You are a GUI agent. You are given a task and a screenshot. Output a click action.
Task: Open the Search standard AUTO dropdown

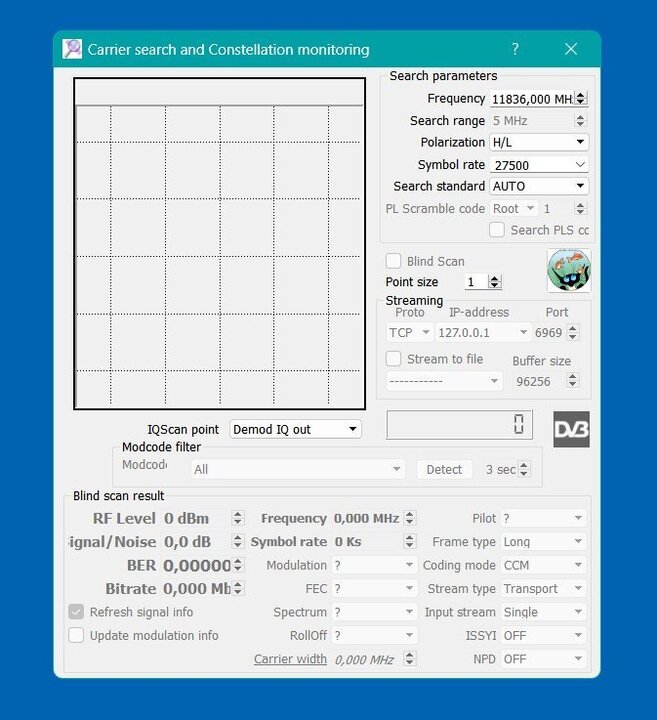(x=538, y=186)
